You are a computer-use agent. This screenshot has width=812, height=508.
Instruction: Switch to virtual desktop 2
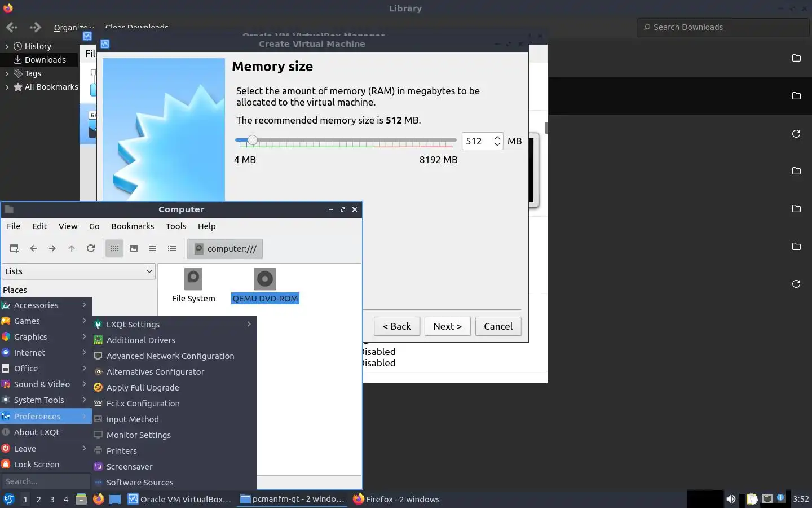pos(39,499)
